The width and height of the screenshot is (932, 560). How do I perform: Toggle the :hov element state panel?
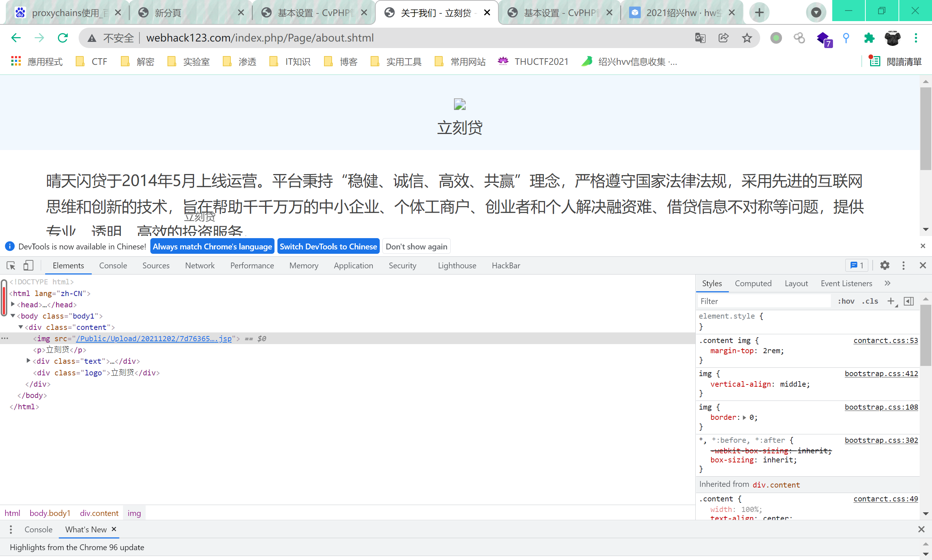(846, 301)
